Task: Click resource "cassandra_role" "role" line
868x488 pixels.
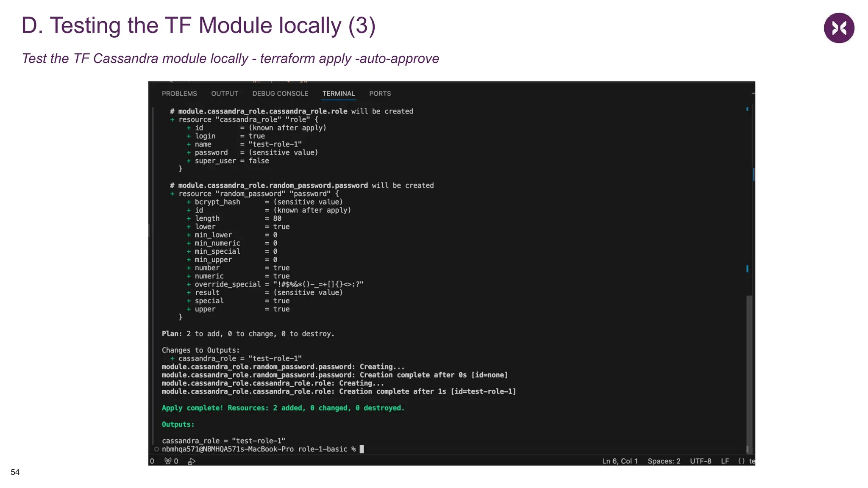Action: click(x=244, y=119)
